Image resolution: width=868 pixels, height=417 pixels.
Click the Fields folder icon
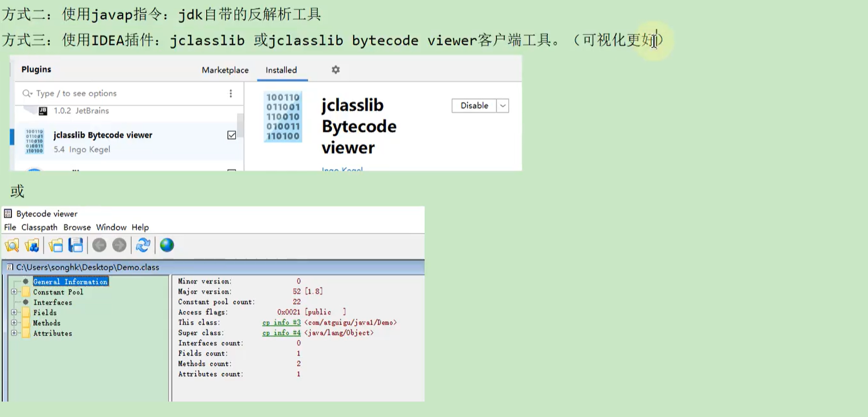point(26,313)
